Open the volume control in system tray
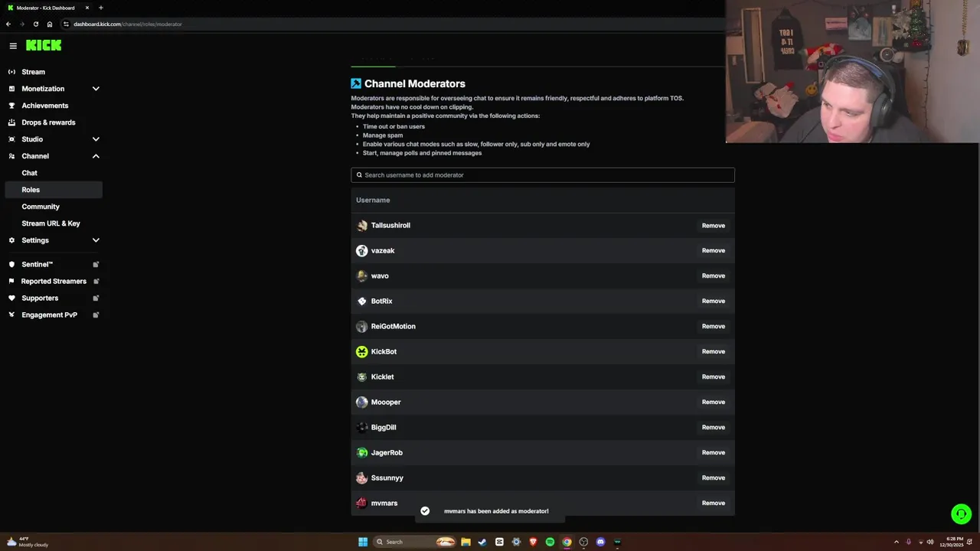The height and width of the screenshot is (551, 980). click(930, 542)
